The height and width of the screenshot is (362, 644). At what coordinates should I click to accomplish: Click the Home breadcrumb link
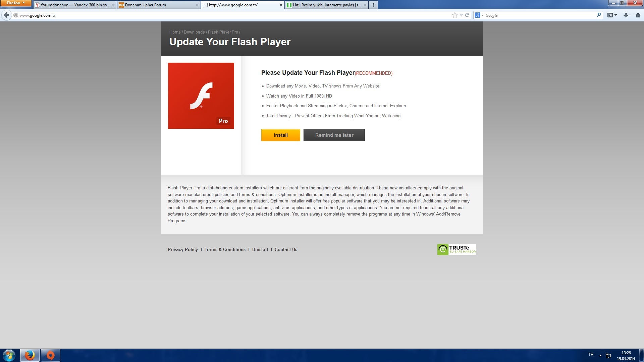pyautogui.click(x=175, y=32)
